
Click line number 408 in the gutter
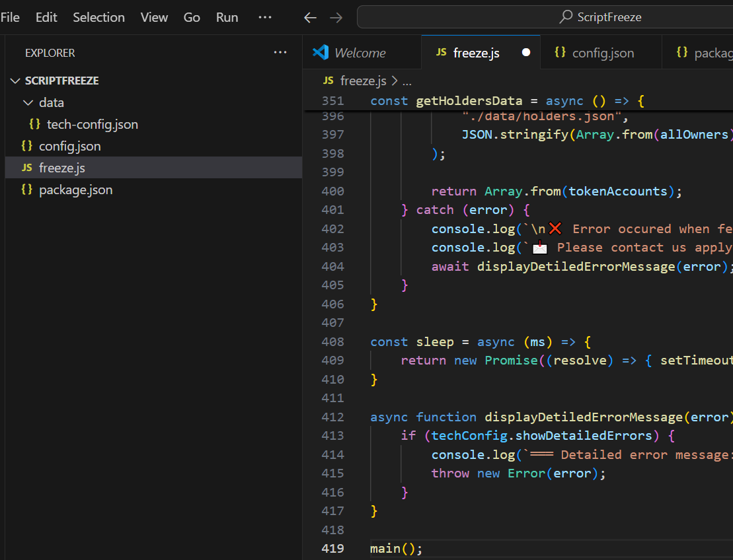(x=332, y=341)
